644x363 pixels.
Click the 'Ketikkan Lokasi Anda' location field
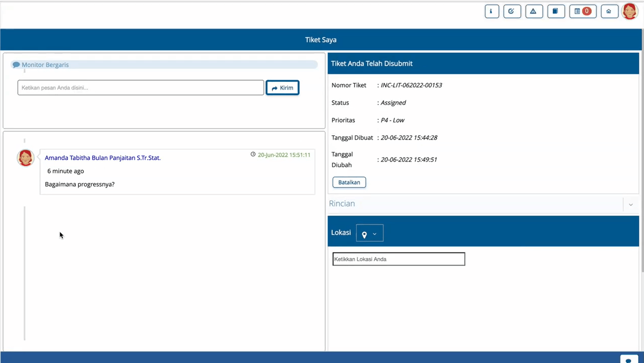click(x=399, y=259)
